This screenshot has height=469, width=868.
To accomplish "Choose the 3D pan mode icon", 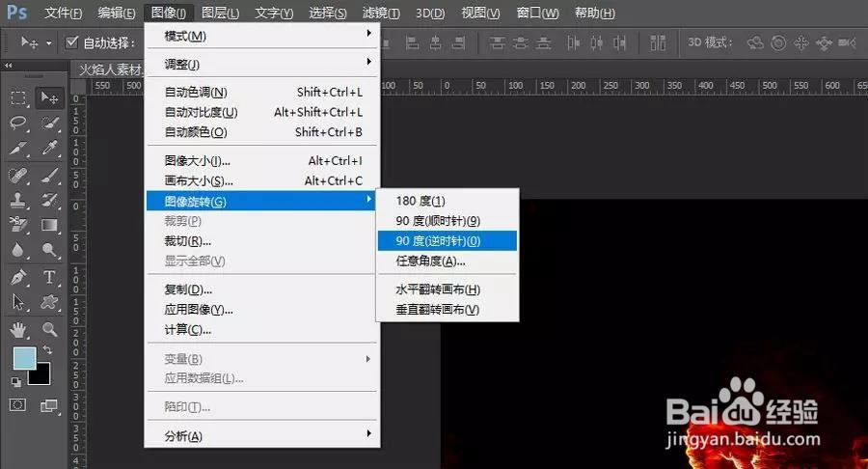I will tap(801, 42).
